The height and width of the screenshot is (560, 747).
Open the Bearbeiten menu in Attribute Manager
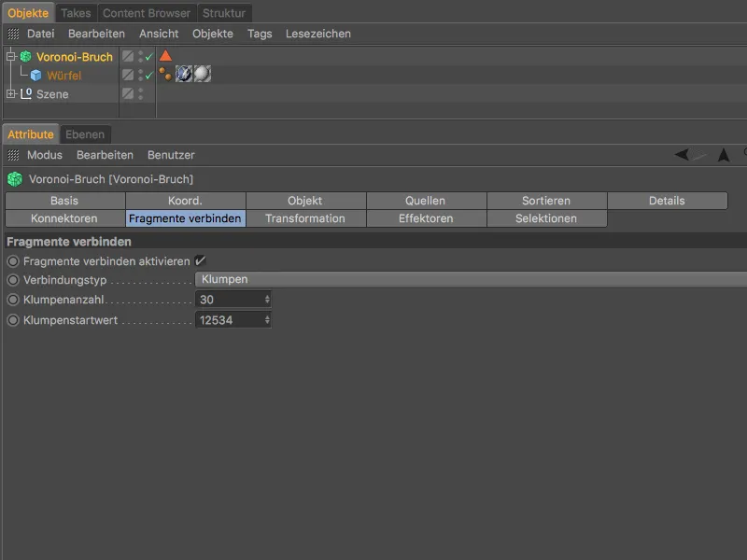click(105, 155)
